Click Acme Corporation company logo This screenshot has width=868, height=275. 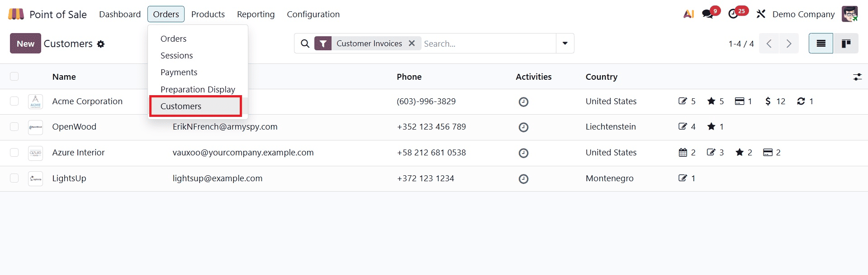(x=35, y=101)
